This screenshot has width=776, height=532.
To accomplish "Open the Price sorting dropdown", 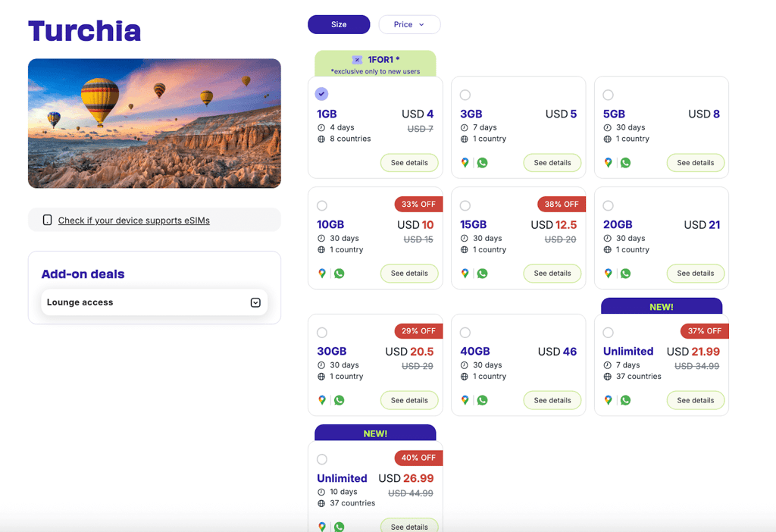I will pos(409,24).
